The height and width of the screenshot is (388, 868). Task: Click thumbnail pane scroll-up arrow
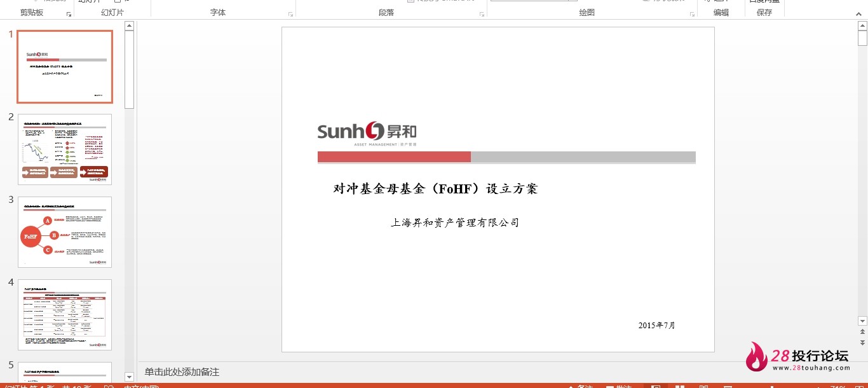point(130,26)
